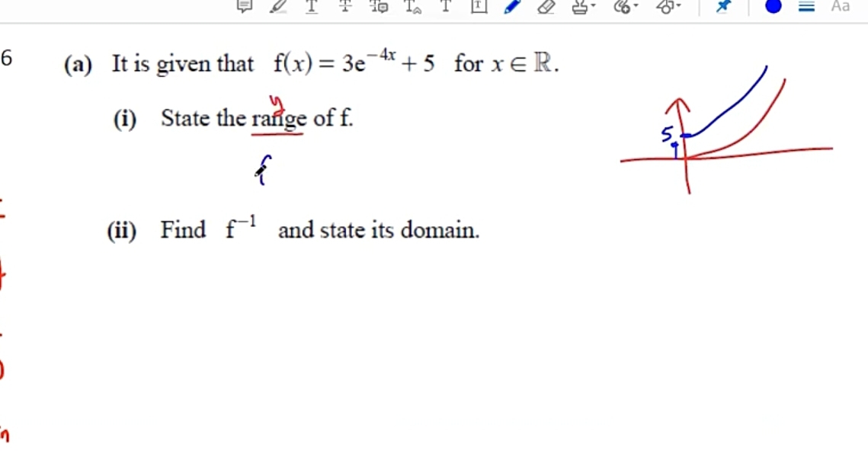The width and height of the screenshot is (868, 460).
Task: Activate the eraser tool
Action: coord(546,7)
